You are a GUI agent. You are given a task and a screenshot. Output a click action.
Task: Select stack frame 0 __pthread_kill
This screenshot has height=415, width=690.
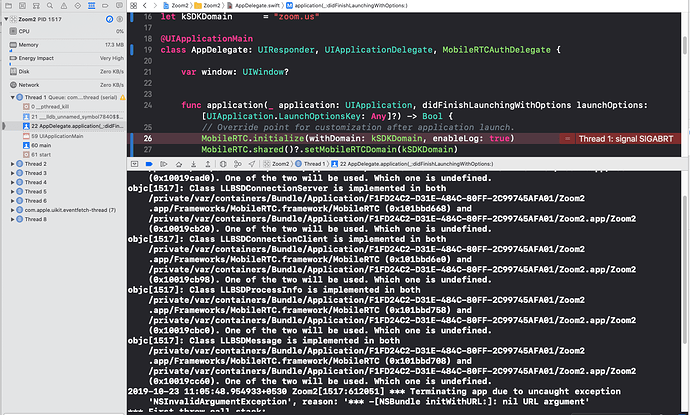pyautogui.click(x=64, y=107)
